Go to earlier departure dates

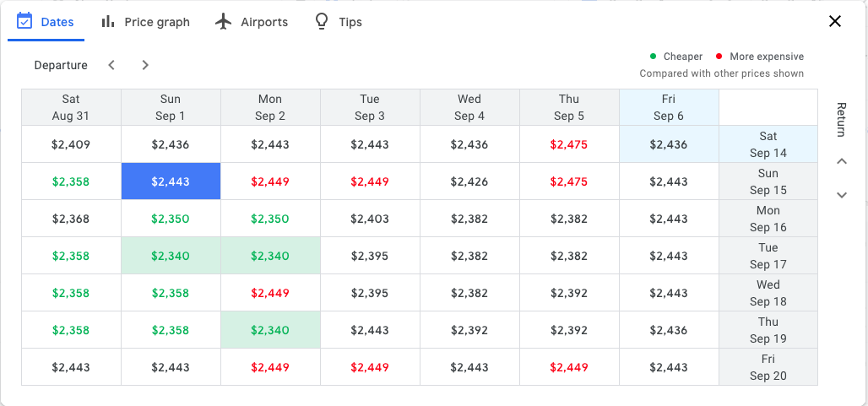coord(111,65)
